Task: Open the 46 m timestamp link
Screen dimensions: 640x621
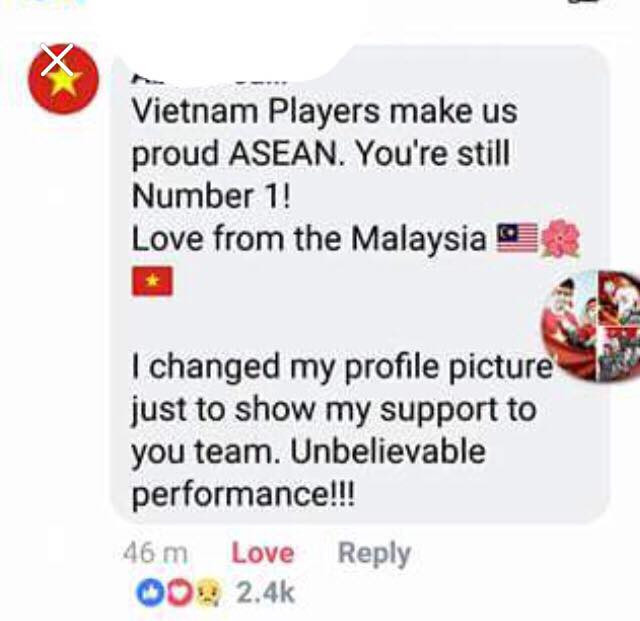Action: [155, 554]
